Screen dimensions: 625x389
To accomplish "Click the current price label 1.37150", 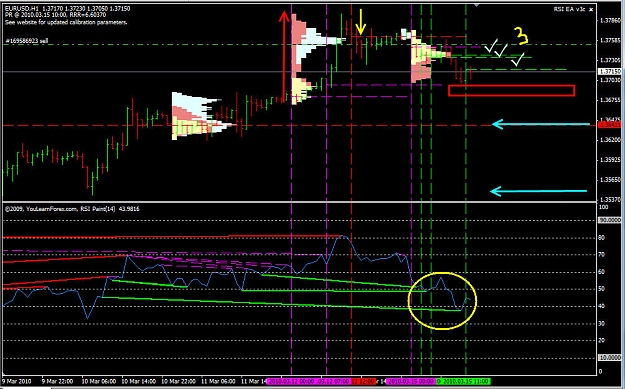I will tap(610, 72).
